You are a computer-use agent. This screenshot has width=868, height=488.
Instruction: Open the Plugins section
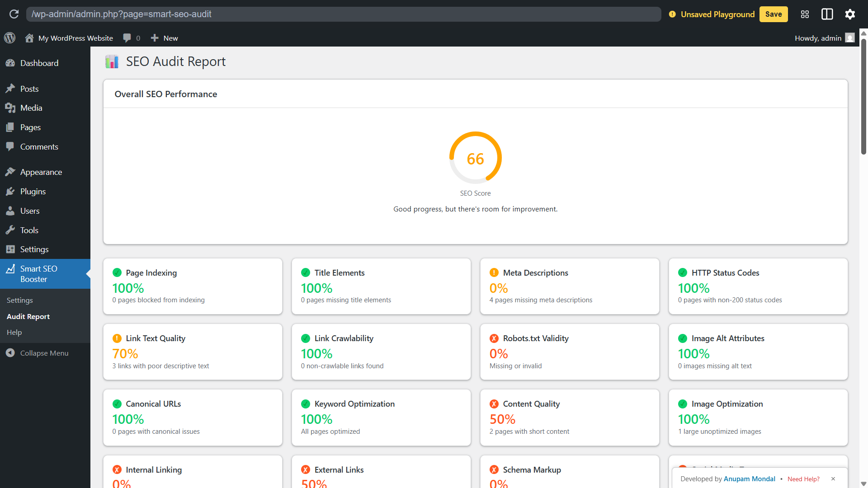(x=32, y=191)
